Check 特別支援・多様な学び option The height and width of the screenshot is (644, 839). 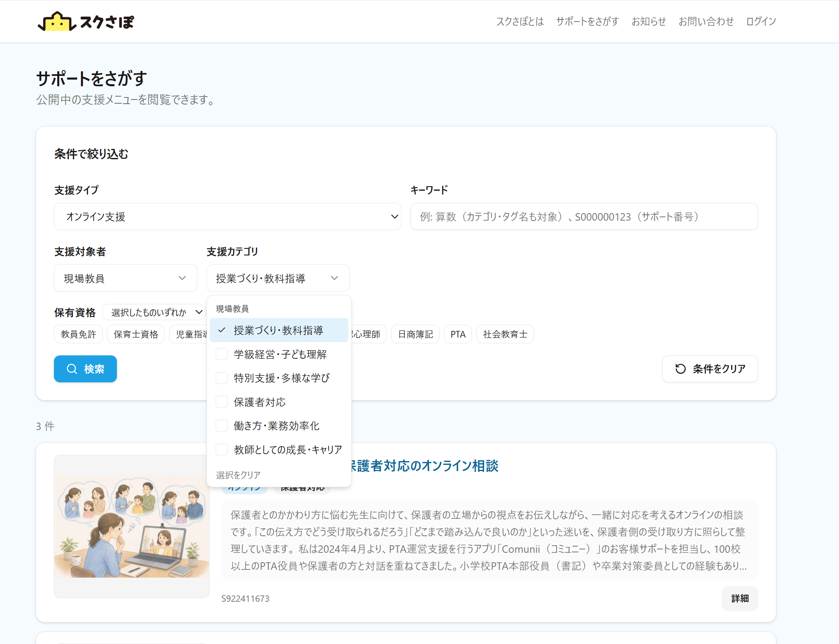(279, 378)
